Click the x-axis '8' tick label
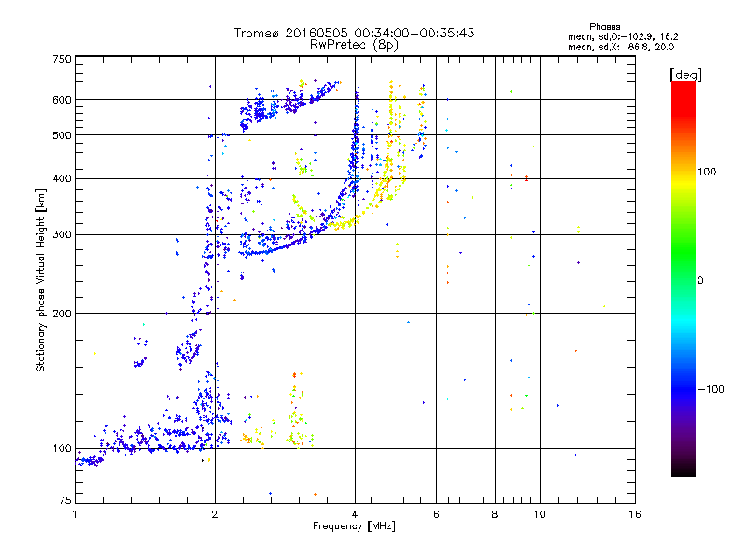747x560 pixels. (495, 514)
